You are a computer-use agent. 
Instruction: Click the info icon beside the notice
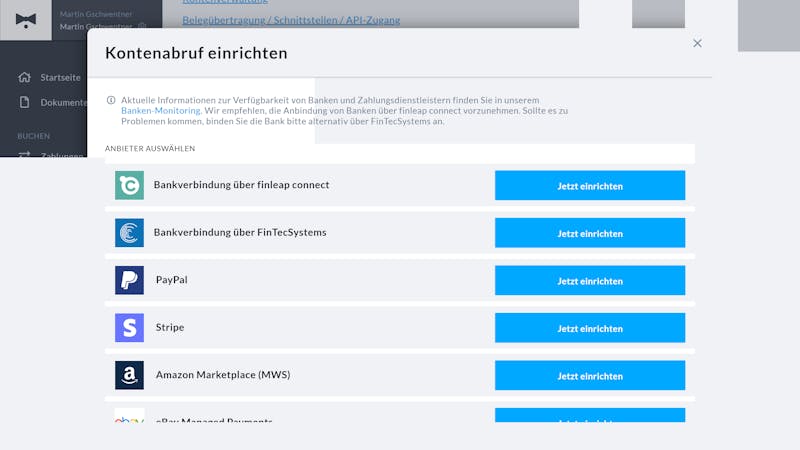pos(111,100)
